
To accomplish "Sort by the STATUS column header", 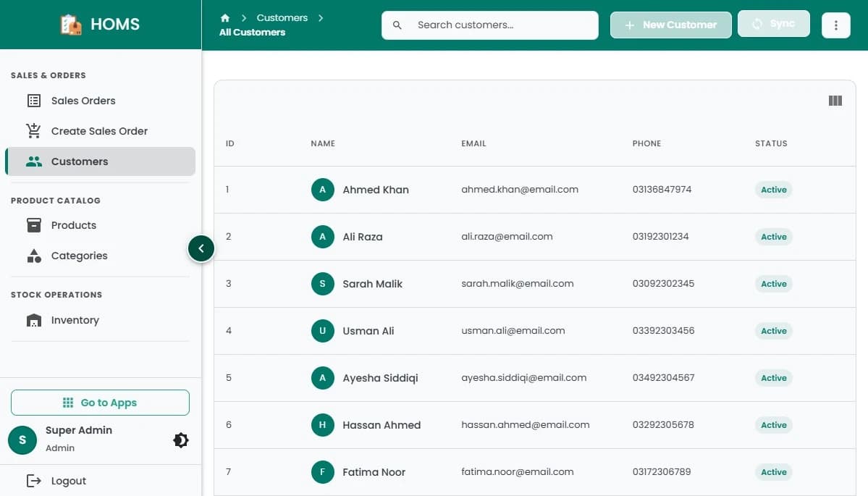I will pos(771,143).
